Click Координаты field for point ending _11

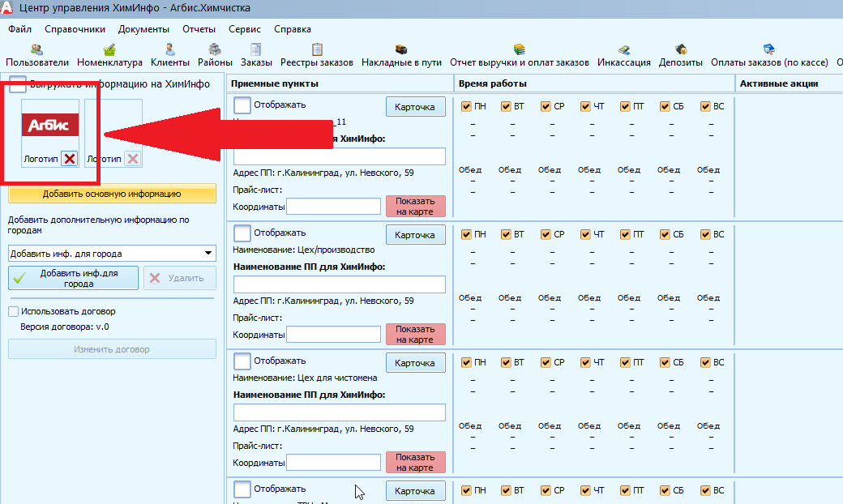333,207
